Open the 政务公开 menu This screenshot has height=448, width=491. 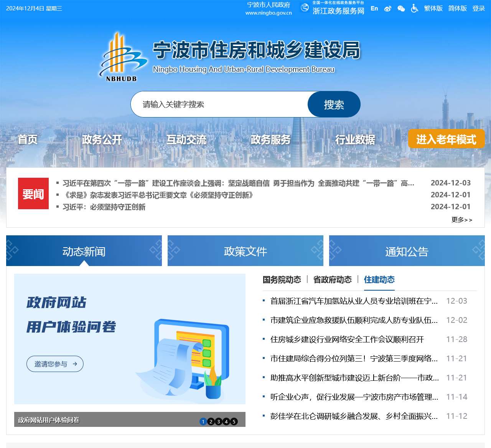pyautogui.click(x=102, y=139)
